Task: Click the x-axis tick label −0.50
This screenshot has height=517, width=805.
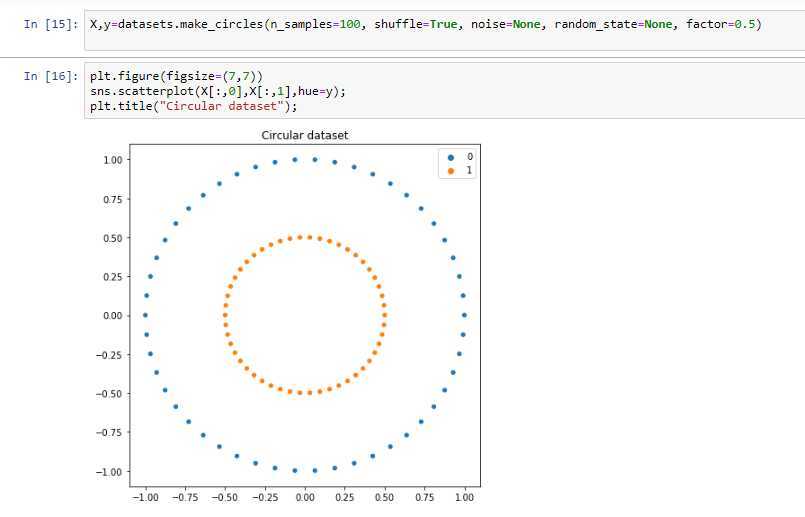Action: pos(225,497)
